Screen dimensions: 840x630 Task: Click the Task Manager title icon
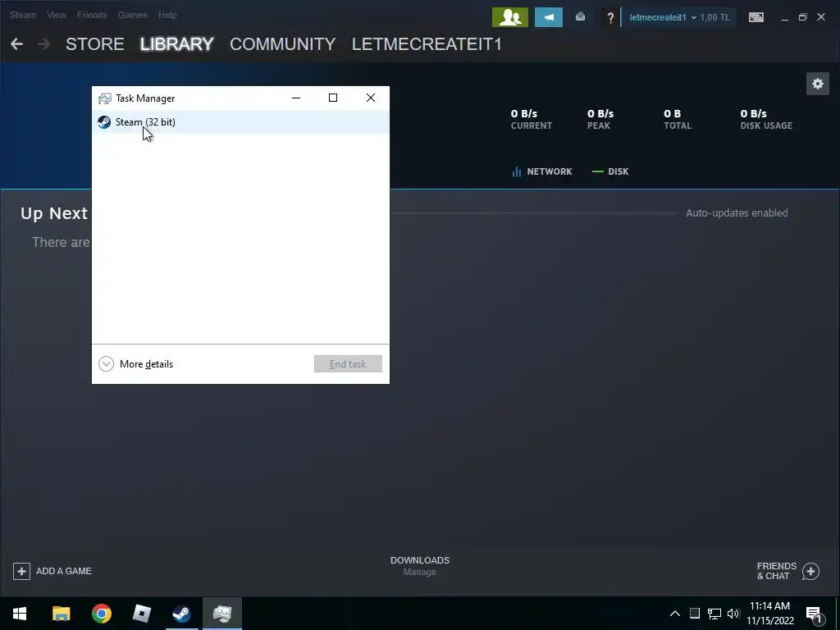(104, 98)
